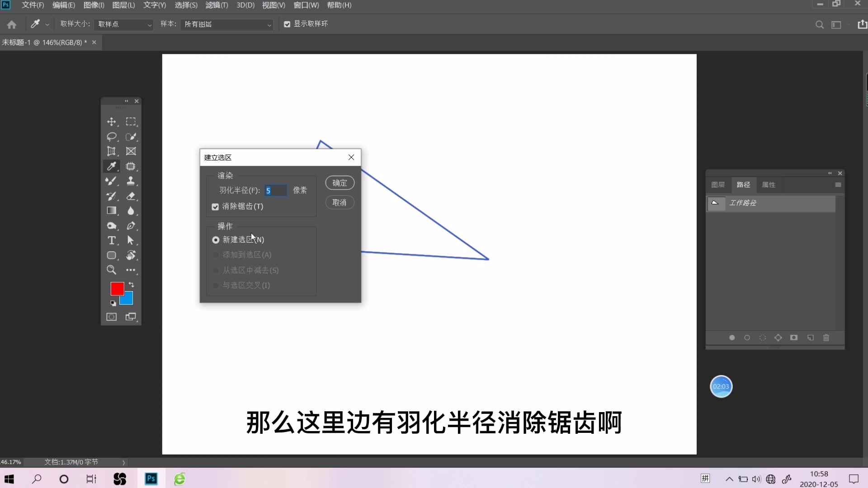Select the Path Selection arrow tool

(131, 240)
